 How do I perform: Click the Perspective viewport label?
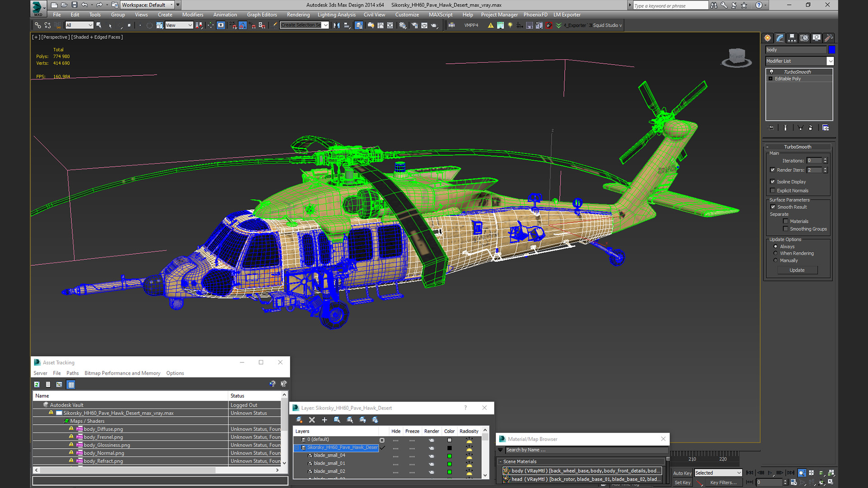tap(55, 37)
